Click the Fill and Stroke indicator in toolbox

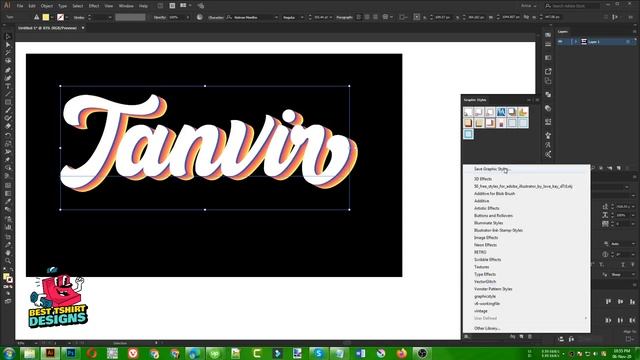click(8, 278)
